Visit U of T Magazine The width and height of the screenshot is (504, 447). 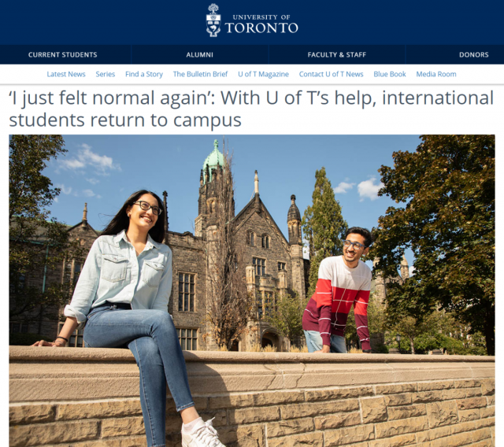(263, 74)
